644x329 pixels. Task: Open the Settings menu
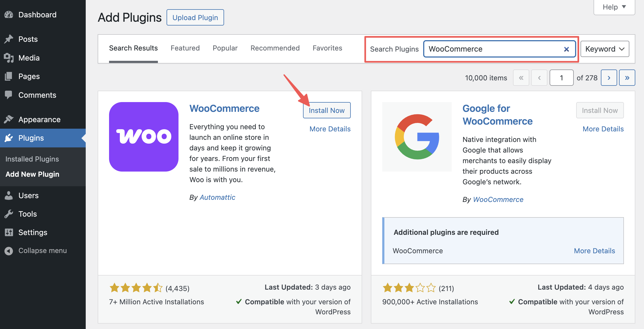[x=33, y=232]
